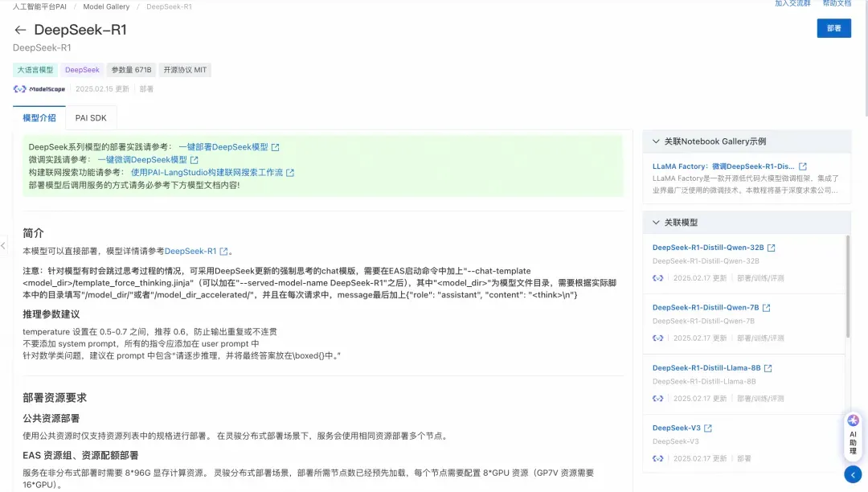Click external-link icon after PAI-LangStudio link
Screen dimensions: 868x492
click(x=290, y=173)
